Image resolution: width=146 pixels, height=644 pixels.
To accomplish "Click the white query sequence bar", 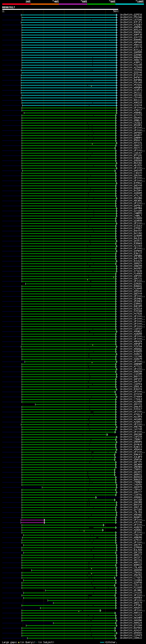I will [x=60, y=10].
